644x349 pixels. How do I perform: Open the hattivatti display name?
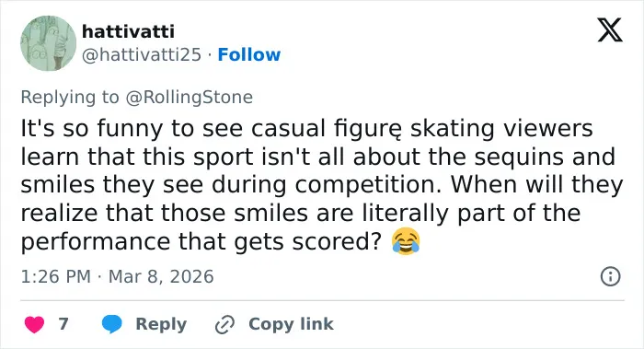click(128, 31)
